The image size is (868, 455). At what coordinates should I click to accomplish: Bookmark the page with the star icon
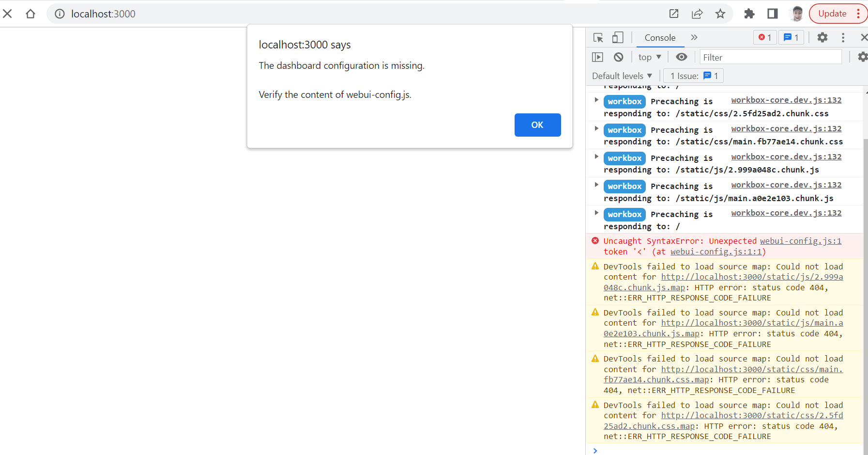coord(721,14)
